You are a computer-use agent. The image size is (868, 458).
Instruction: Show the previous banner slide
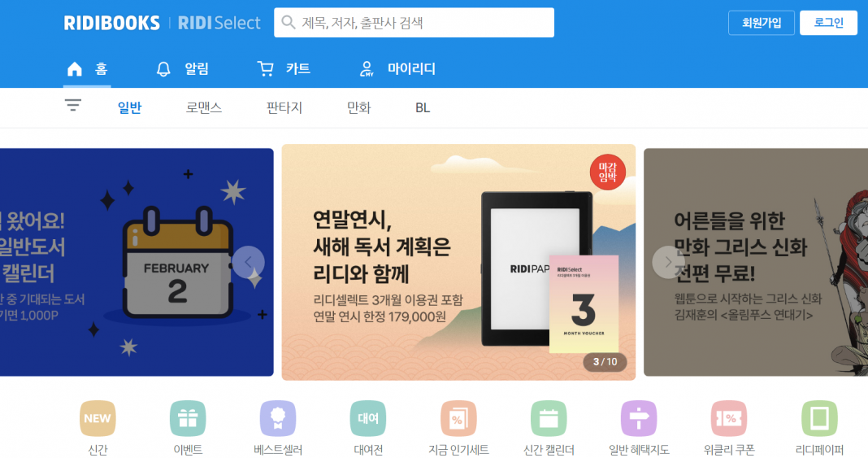tap(248, 262)
